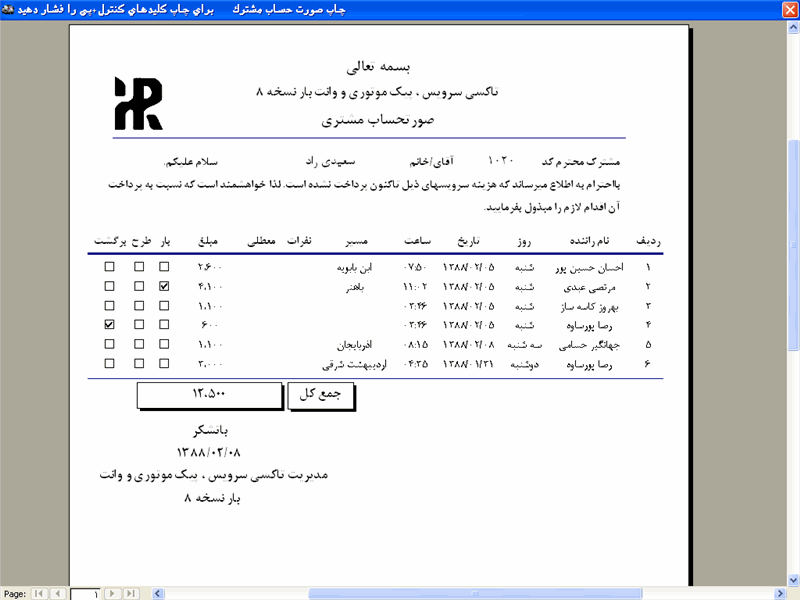Click the signature date ۱۳۸۸/۰۲/۰۸
The height and width of the screenshot is (600, 800).
point(209,452)
